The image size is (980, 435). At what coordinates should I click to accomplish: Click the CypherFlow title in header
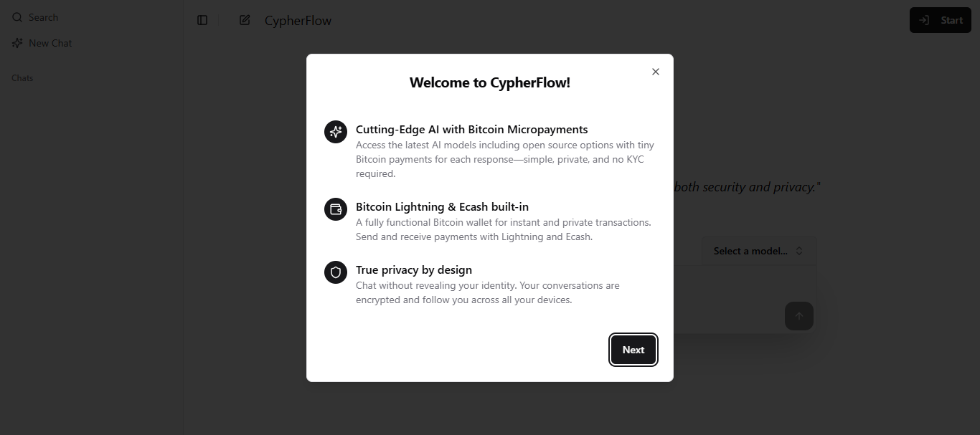[298, 21]
